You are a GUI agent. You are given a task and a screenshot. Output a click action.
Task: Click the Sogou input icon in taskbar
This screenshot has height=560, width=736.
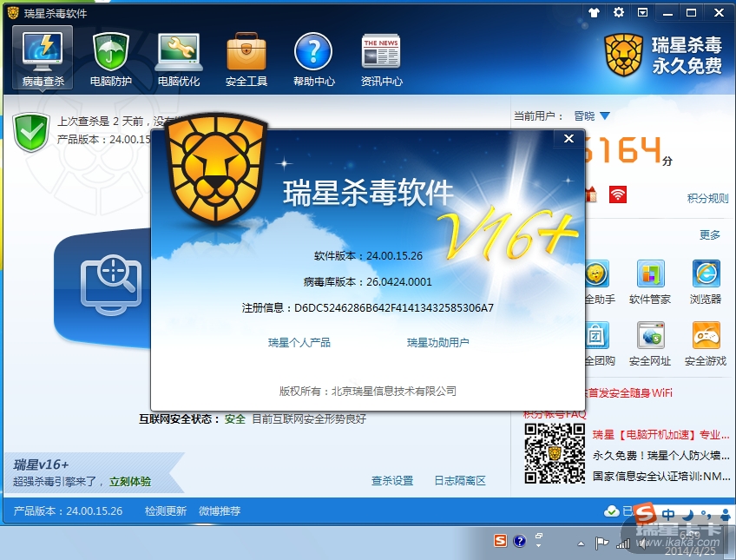(x=501, y=541)
